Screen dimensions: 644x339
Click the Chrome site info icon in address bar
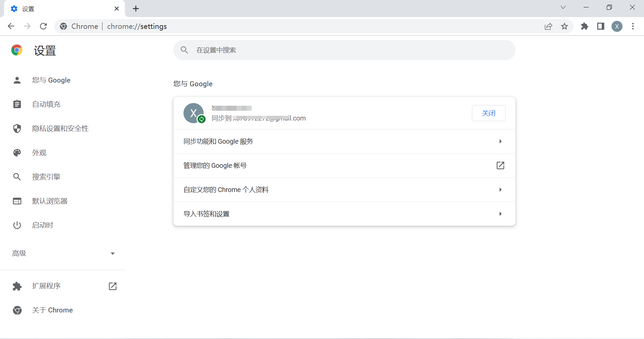pyautogui.click(x=63, y=26)
